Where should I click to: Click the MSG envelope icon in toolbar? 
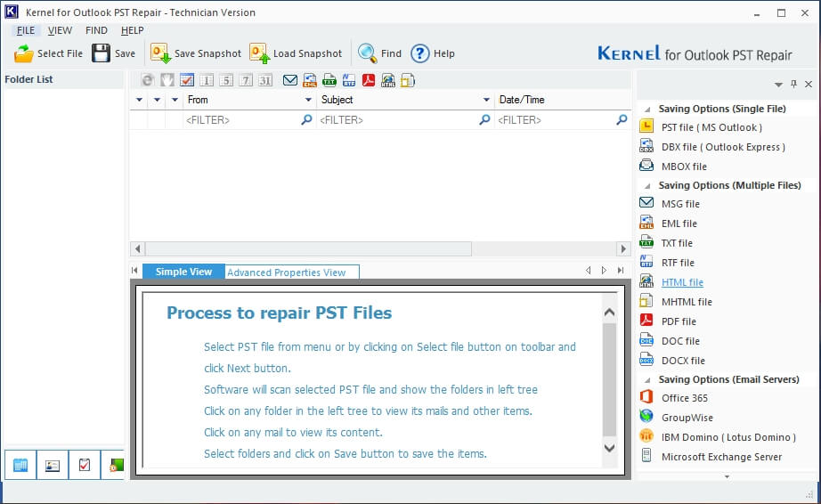[x=290, y=80]
